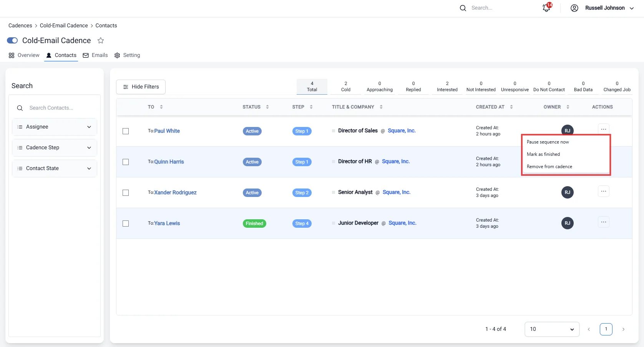
Task: Click the Contact State list icon
Action: 20,168
